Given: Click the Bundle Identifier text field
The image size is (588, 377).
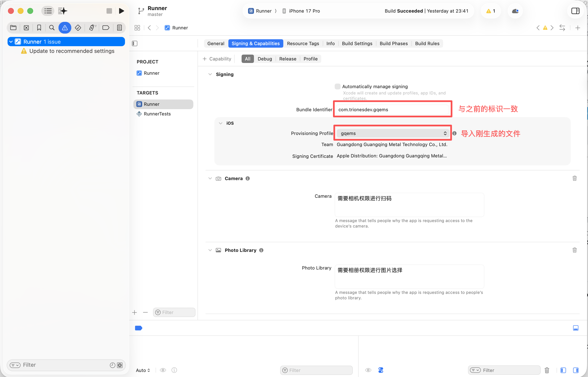Looking at the screenshot, I should [x=392, y=110].
